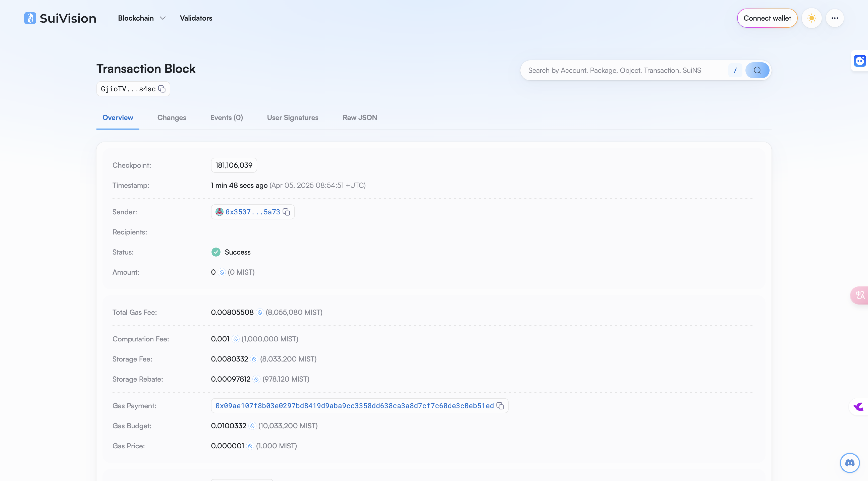Show the Raw JSON tab
This screenshot has height=481, width=868.
(x=360, y=117)
